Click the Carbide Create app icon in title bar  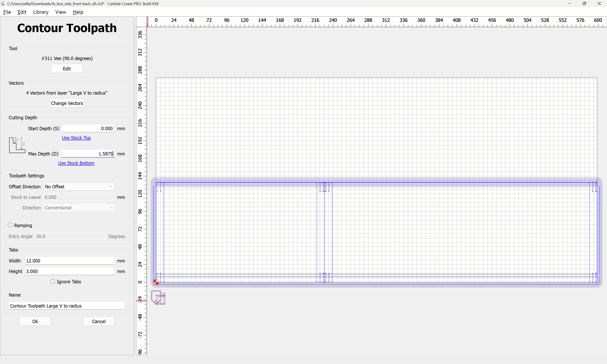tap(3, 4)
